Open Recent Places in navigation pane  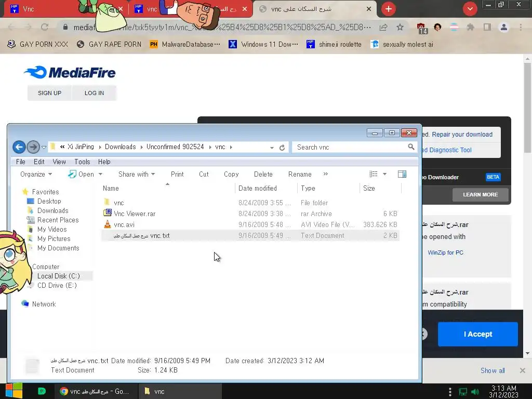(58, 220)
